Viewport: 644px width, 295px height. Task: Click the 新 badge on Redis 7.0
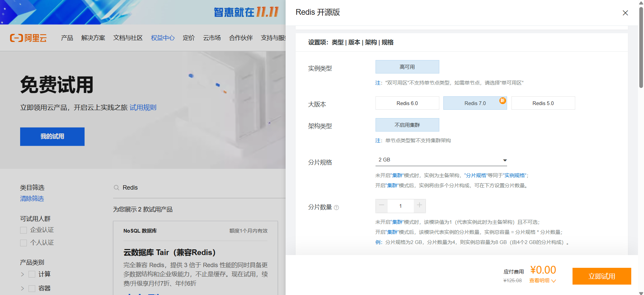click(502, 101)
